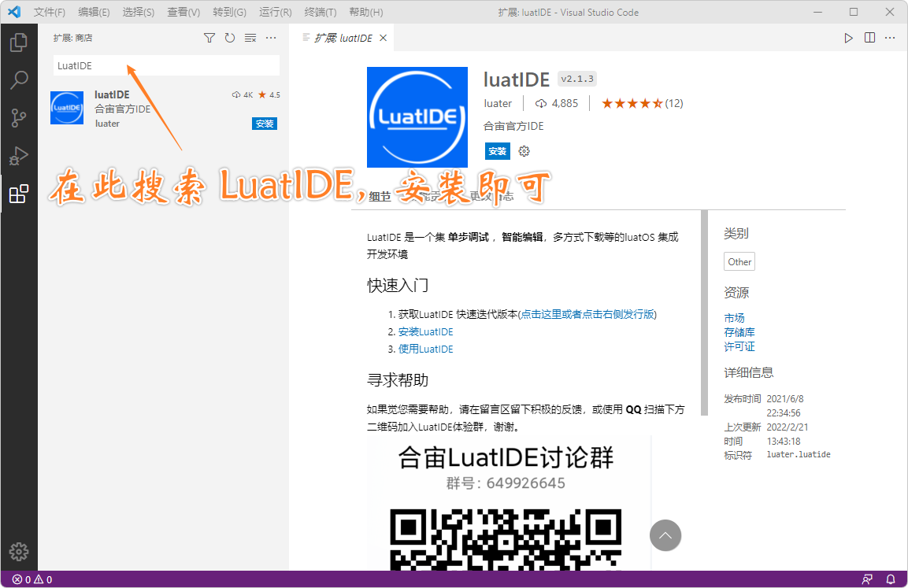Open the 点击这里或者点击右侧发行版 link
This screenshot has height=588, width=908.
(587, 314)
